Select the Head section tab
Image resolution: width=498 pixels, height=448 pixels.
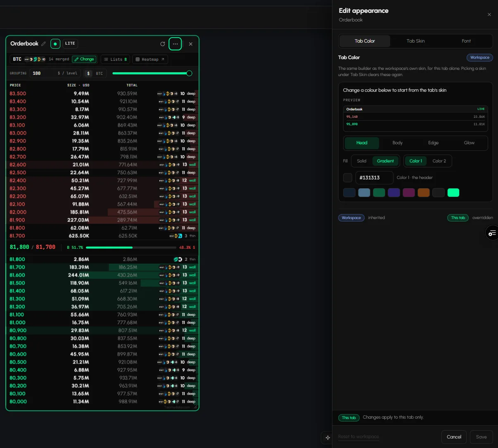362,143
